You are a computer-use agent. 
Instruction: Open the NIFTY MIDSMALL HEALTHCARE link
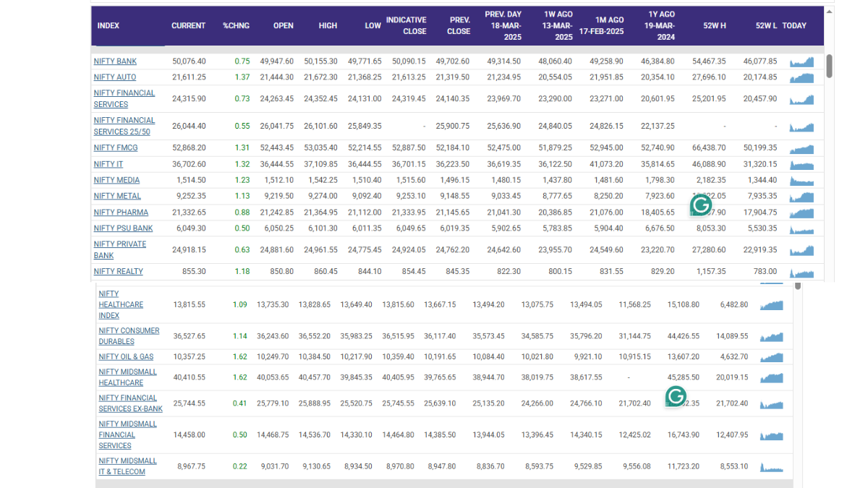tap(127, 377)
